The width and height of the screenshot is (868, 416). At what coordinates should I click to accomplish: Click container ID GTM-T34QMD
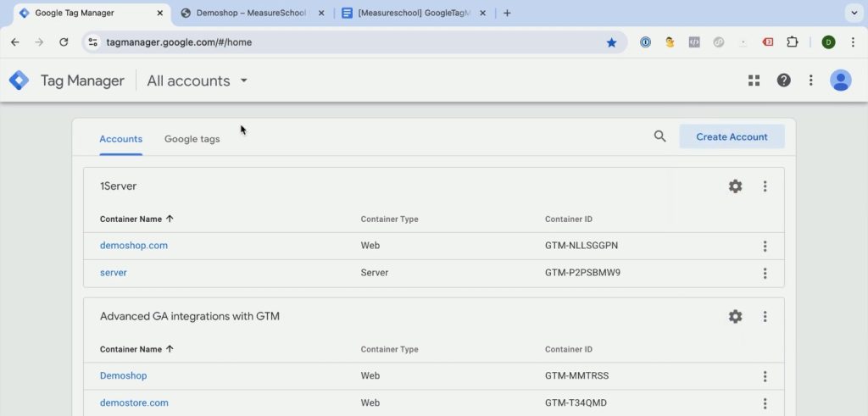576,402
